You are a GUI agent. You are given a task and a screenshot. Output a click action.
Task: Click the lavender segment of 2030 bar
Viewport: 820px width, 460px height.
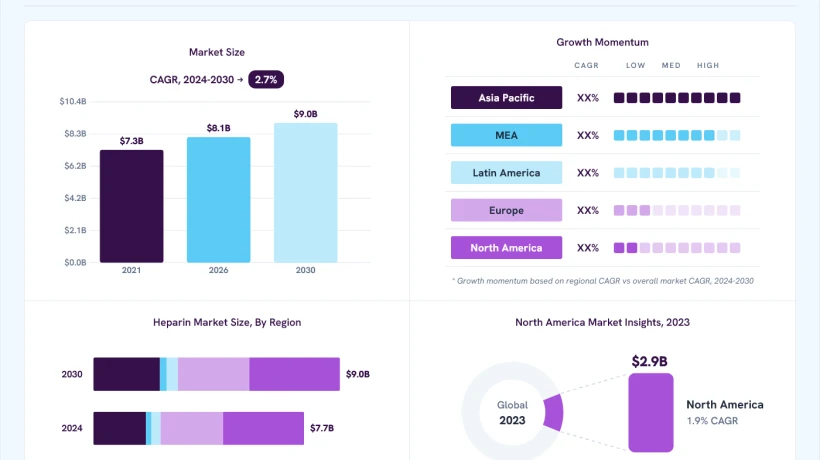pyautogui.click(x=213, y=374)
